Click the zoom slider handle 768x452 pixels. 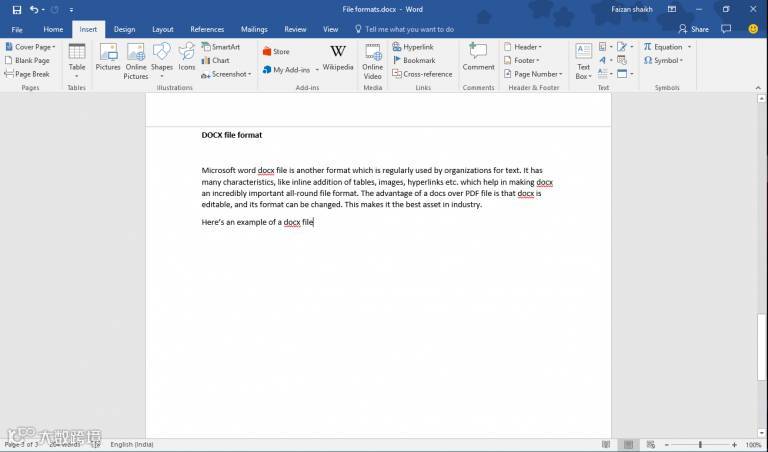pos(700,444)
